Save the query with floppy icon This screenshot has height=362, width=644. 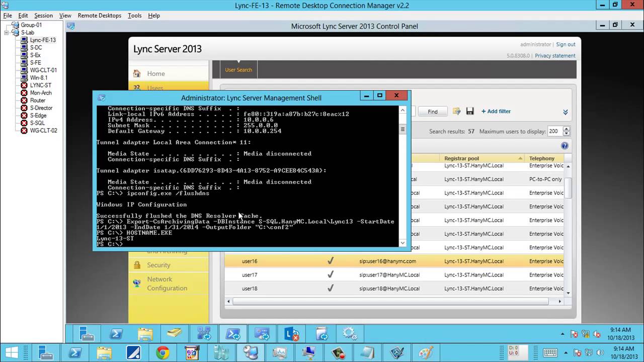tap(470, 111)
